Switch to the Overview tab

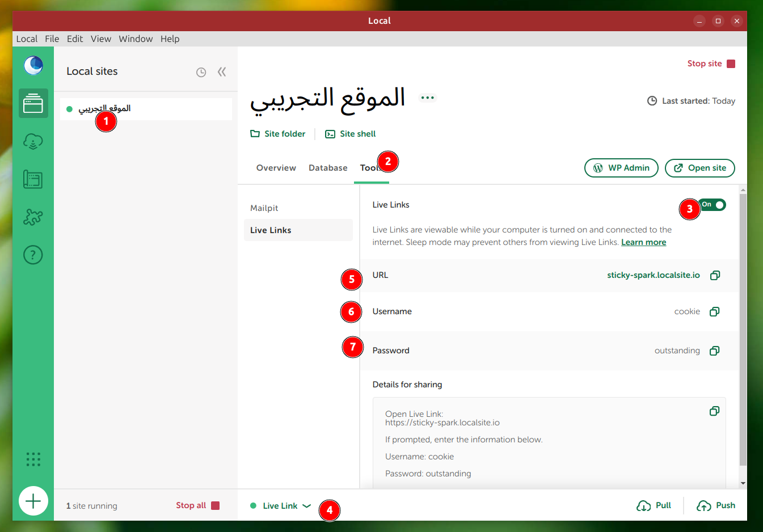coord(276,168)
